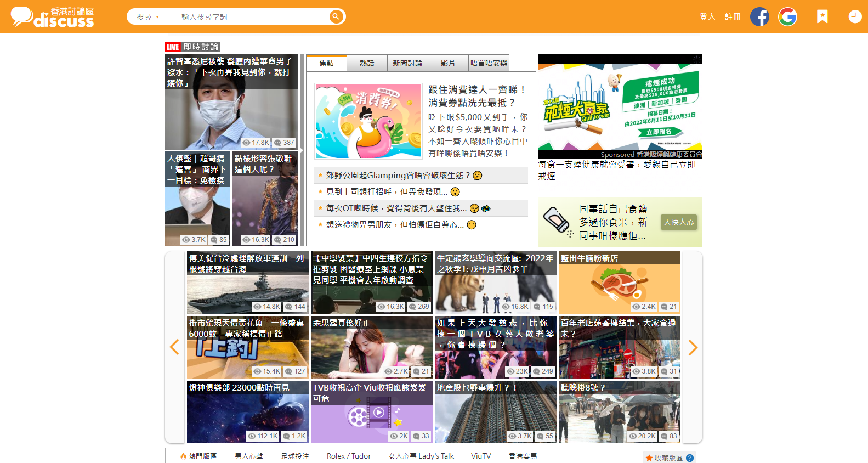The width and height of the screenshot is (868, 463).
Task: Open the 百年老店蓮香樓結業 tile
Action: (x=620, y=347)
